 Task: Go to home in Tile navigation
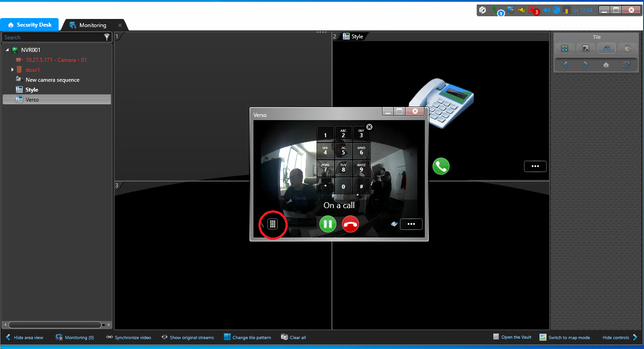coord(606,65)
